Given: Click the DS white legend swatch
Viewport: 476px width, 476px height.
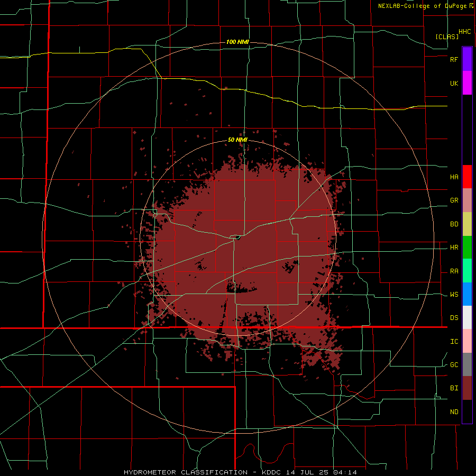Looking at the screenshot, I should pos(467,317).
